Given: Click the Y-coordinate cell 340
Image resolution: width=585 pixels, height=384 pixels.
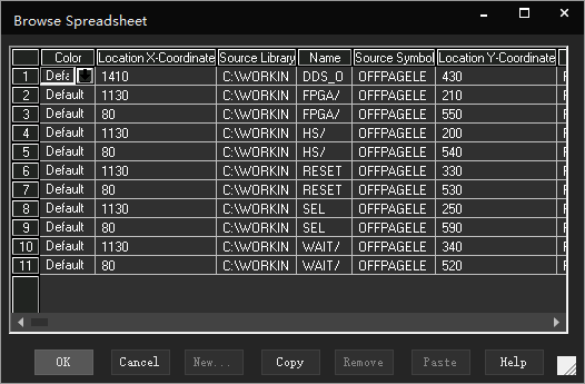Looking at the screenshot, I should tap(497, 247).
